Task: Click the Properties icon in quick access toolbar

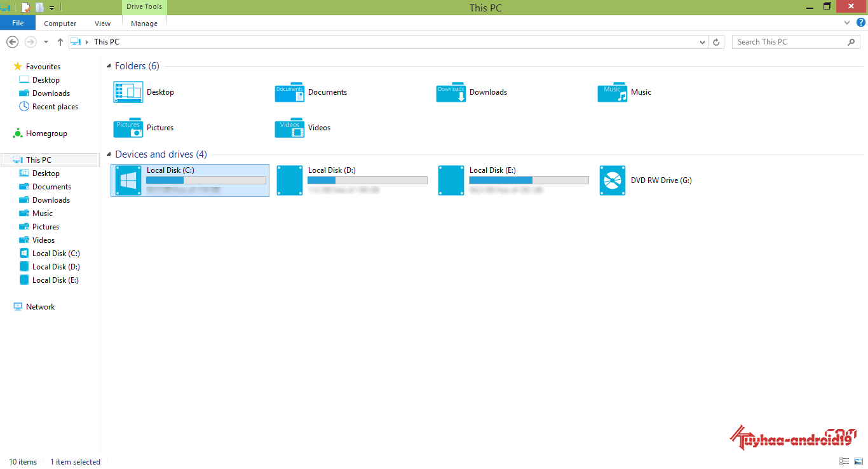Action: click(x=26, y=8)
